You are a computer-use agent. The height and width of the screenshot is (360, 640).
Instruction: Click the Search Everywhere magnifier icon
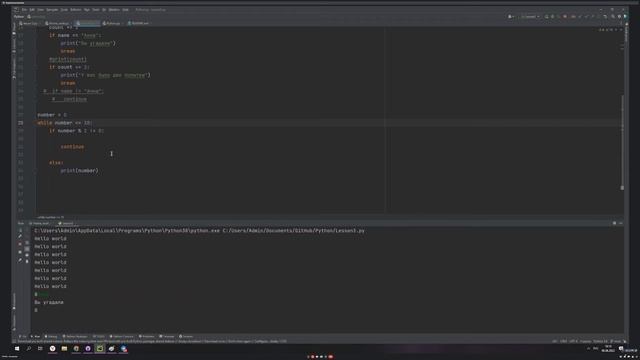[x=613, y=17]
